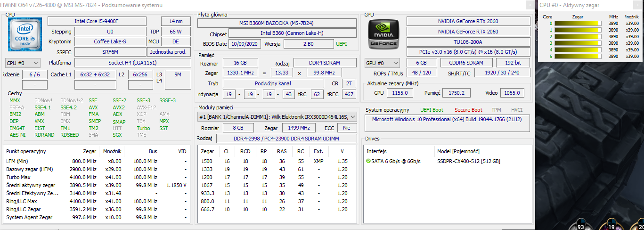
Task: Click the Core 0 clock bar
Action: tap(578, 23)
